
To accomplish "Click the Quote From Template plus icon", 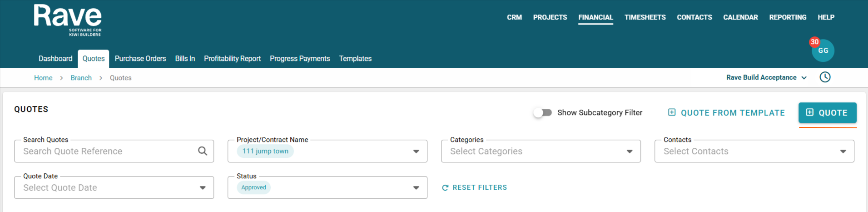I will tap(672, 112).
